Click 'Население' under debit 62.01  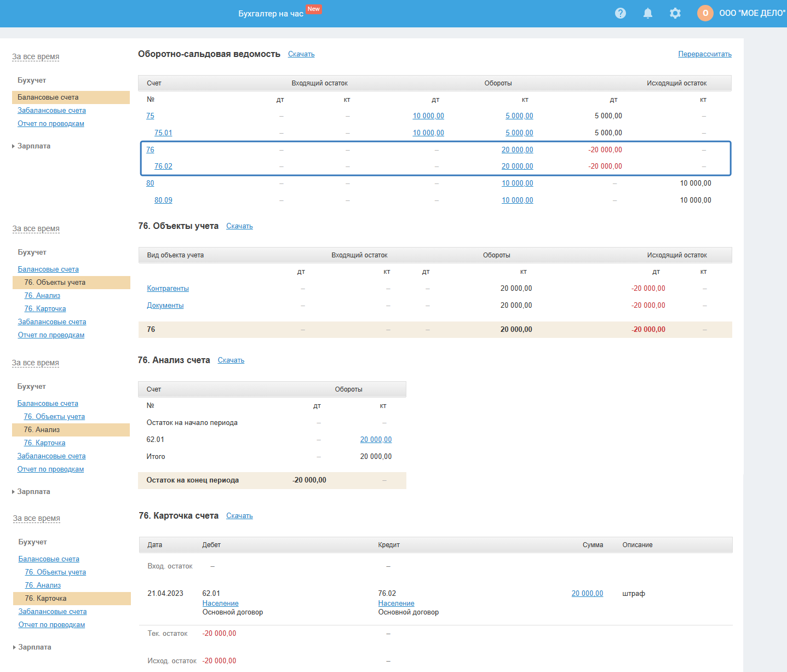(220, 604)
